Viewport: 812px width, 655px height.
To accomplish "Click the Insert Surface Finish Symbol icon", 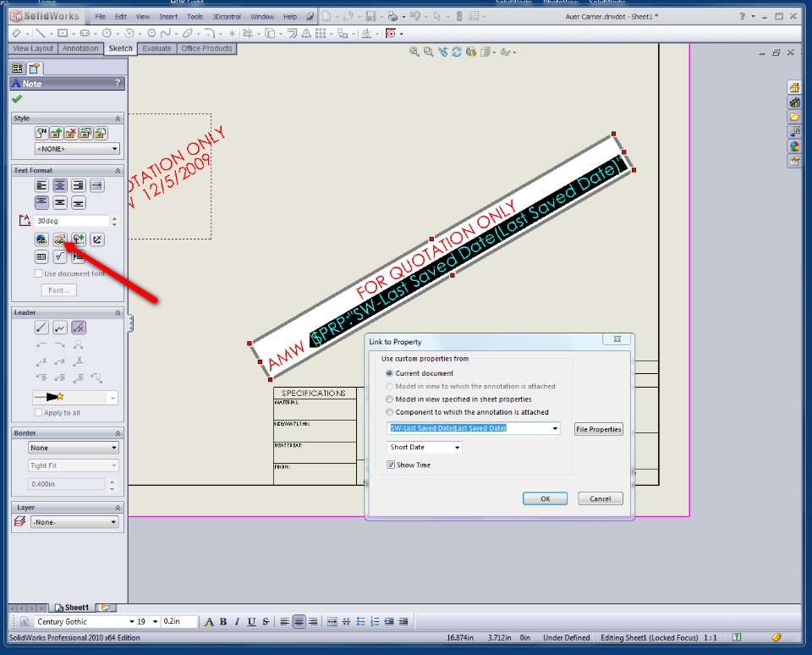I will point(60,256).
